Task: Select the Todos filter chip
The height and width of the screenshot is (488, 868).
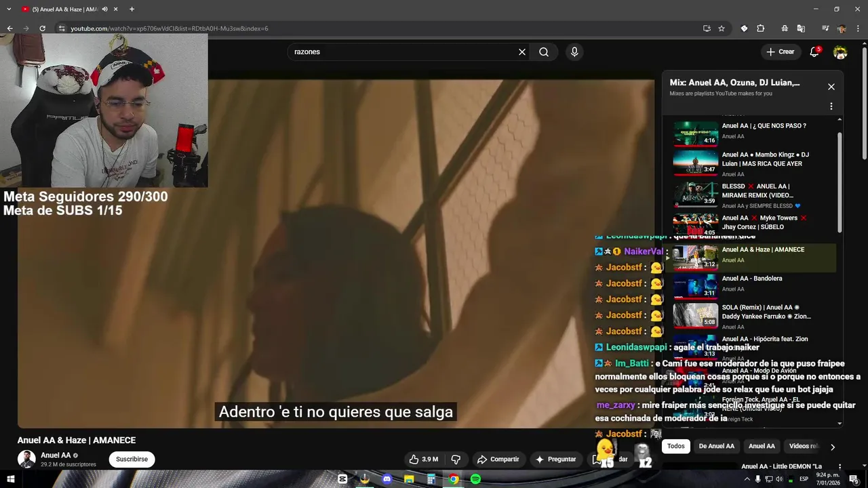Action: (x=676, y=446)
